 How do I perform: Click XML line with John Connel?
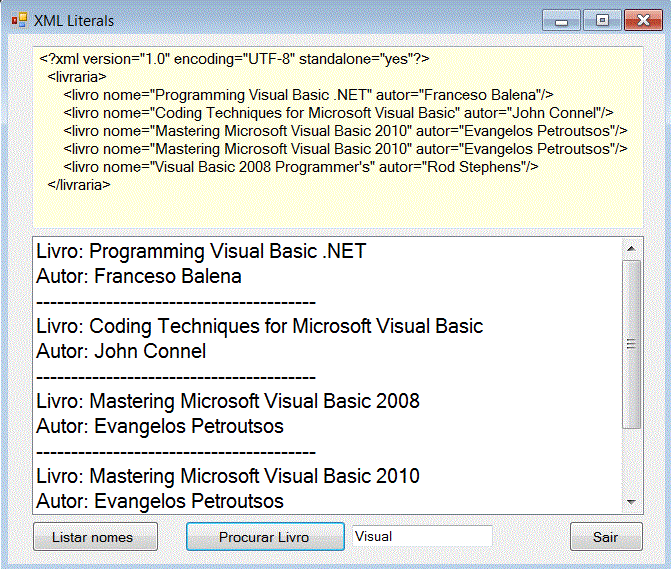[x=338, y=113]
